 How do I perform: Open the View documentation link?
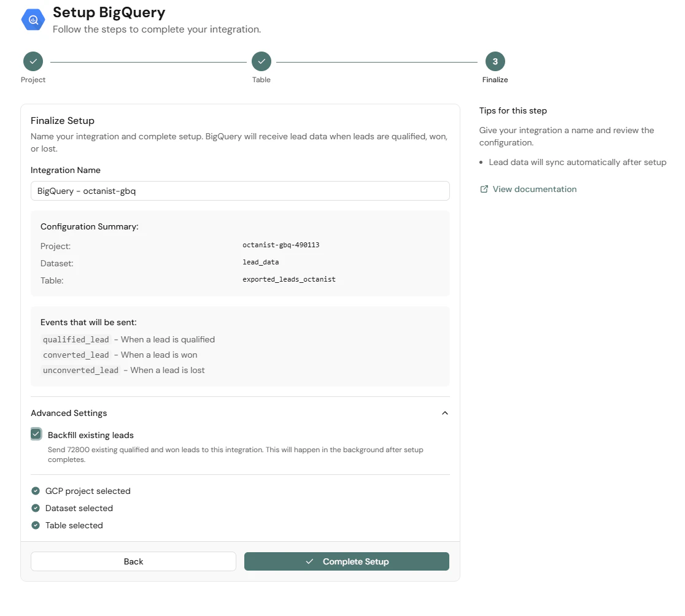[x=534, y=189]
